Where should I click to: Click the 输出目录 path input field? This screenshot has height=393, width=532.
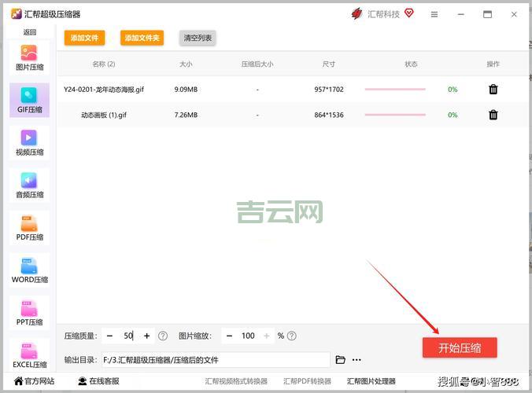click(216, 360)
